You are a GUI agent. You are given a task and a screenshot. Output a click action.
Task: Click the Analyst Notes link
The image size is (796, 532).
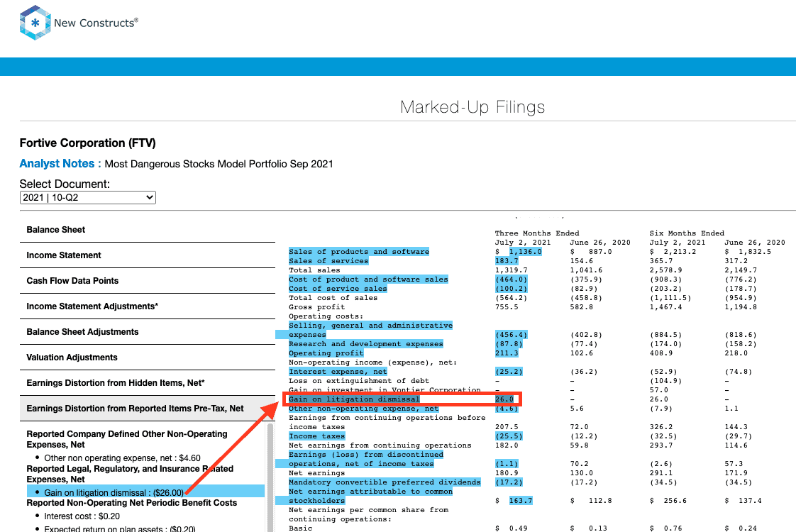coord(57,163)
